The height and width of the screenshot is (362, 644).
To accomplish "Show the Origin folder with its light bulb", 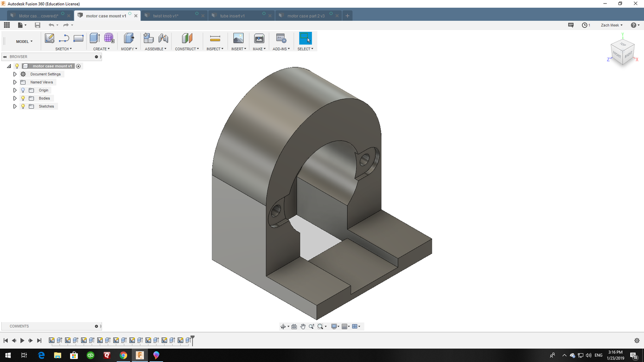I will click(x=23, y=90).
